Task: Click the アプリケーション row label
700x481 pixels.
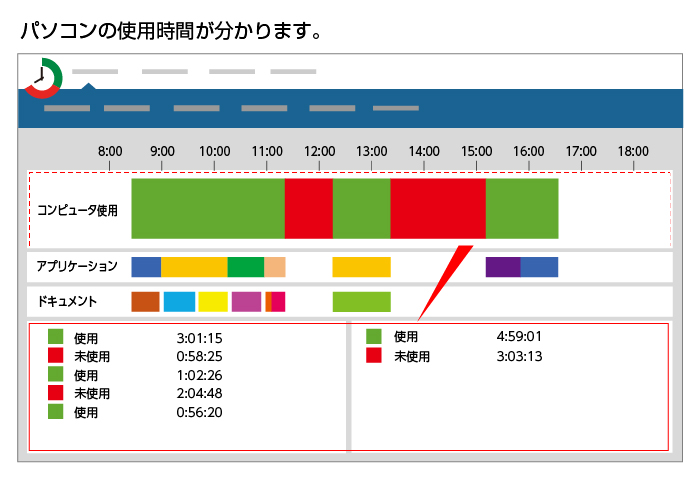Action: coord(77,266)
